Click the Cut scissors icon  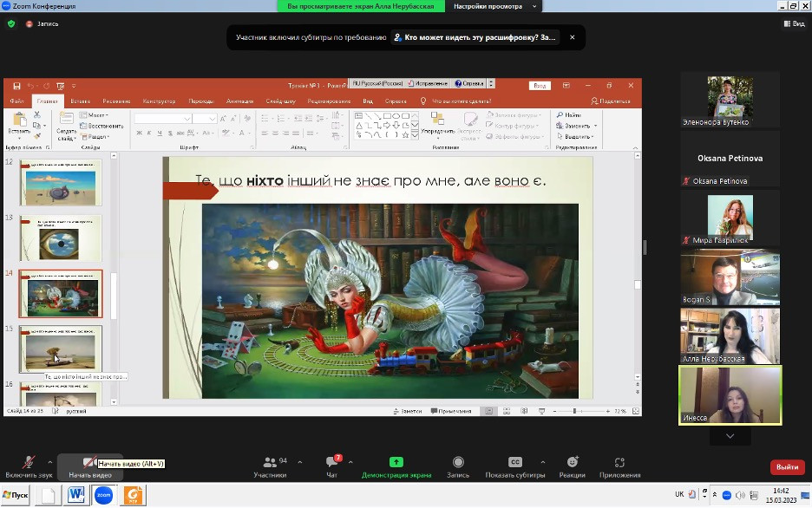click(x=36, y=114)
